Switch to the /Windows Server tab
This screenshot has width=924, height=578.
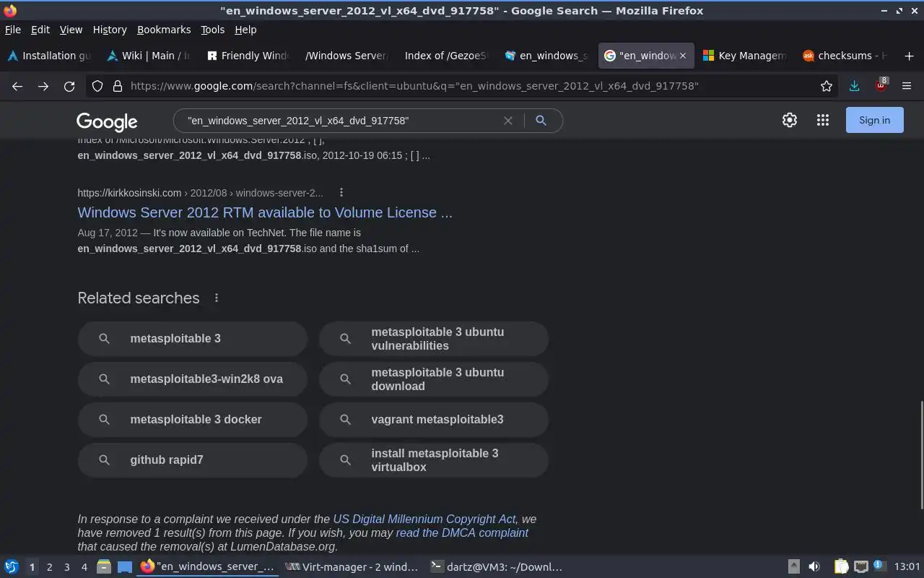[x=346, y=56]
